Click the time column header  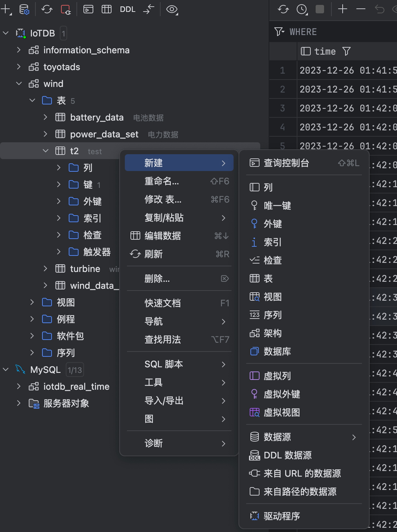click(x=324, y=52)
